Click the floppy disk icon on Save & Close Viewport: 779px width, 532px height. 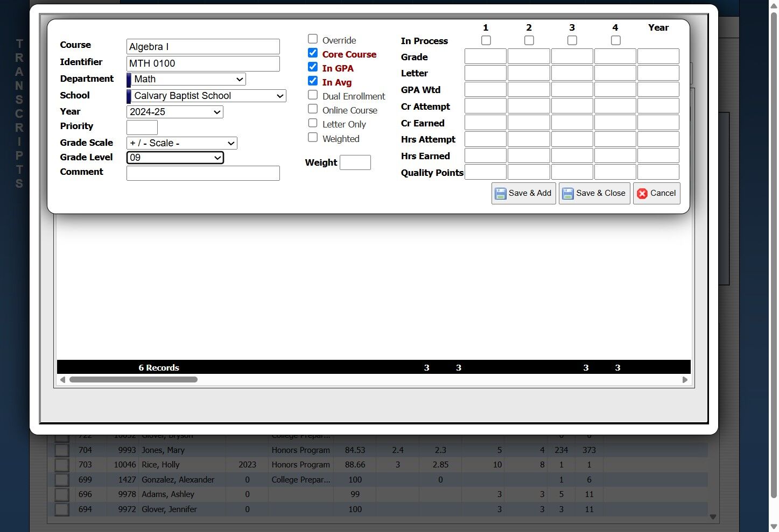pyautogui.click(x=568, y=194)
